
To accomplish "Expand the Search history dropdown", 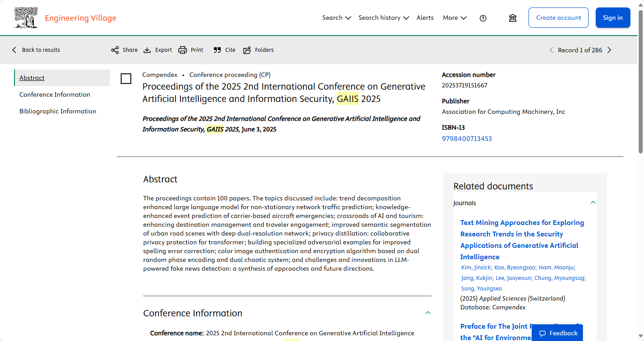I will tap(383, 18).
